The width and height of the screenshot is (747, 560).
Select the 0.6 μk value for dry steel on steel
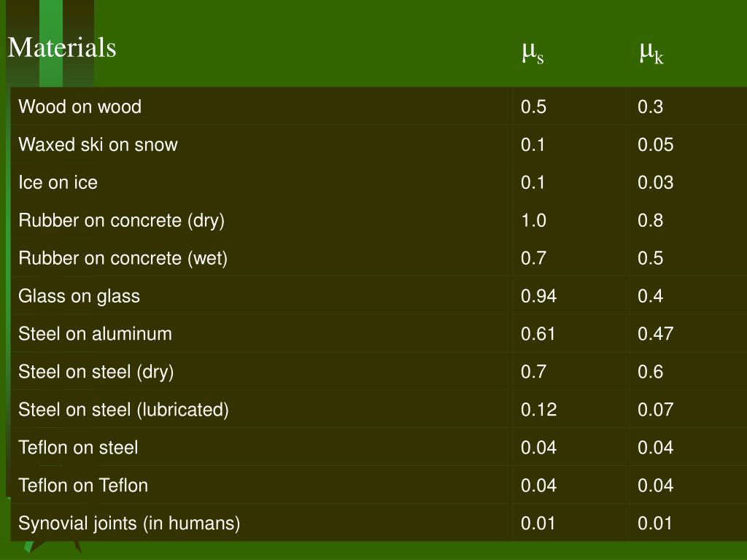[650, 371]
